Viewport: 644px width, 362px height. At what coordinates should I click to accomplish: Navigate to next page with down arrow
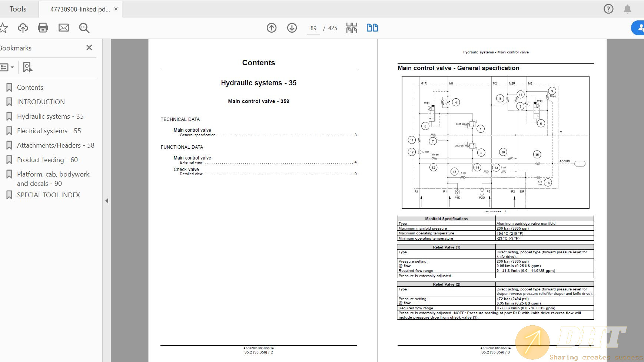pos(292,27)
